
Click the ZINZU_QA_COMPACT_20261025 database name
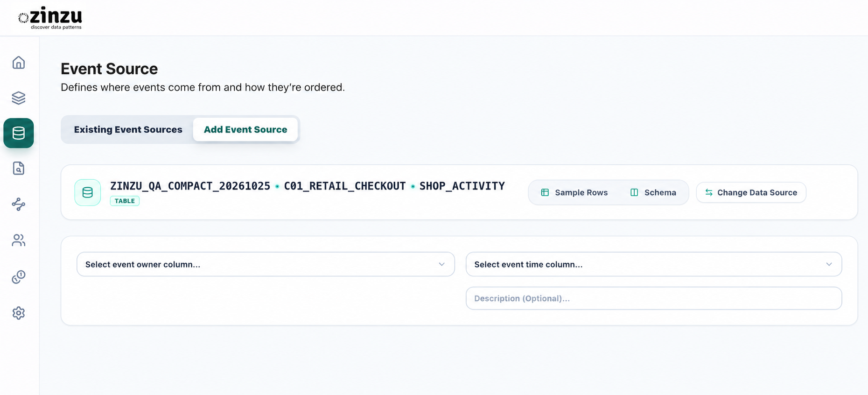pos(190,186)
